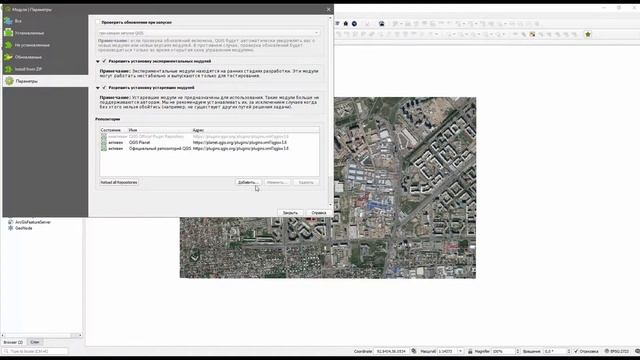Click the Закрыть button
Viewport: 640px width, 360px height.
click(x=291, y=213)
